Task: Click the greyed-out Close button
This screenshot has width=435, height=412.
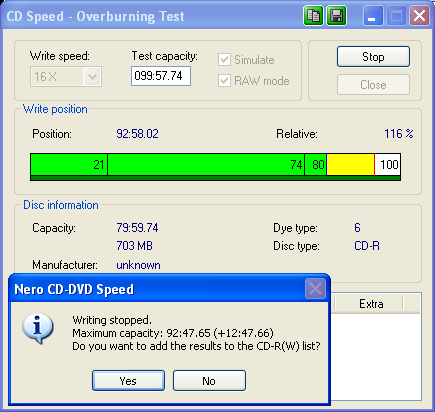Action: [373, 85]
